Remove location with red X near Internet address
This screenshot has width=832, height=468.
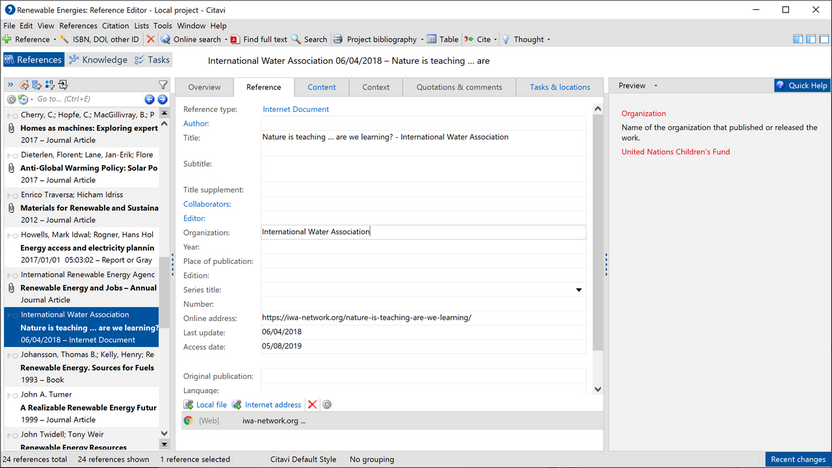click(312, 404)
